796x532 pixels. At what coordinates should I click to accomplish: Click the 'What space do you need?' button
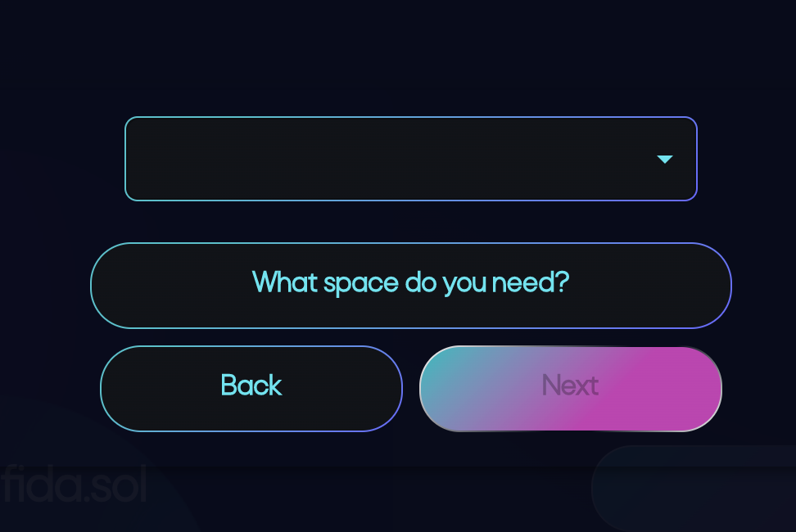pyautogui.click(x=410, y=286)
